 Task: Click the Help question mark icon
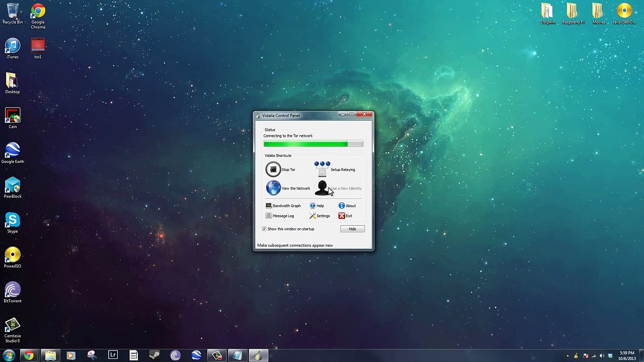(312, 206)
